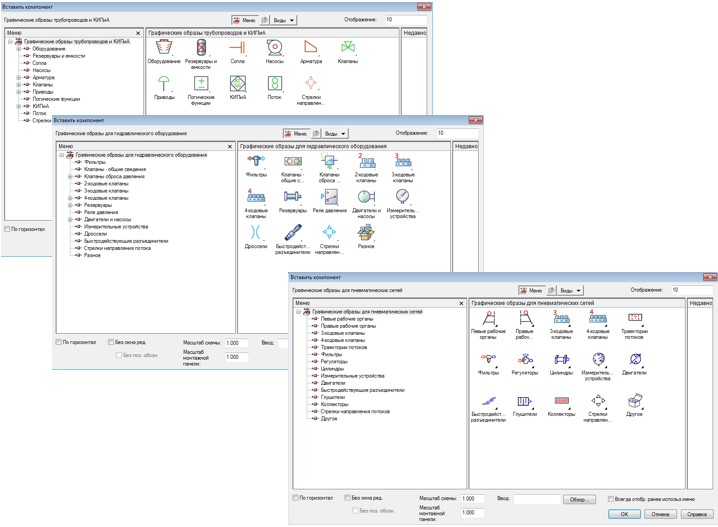The height and width of the screenshot is (527, 718).
Task: Open Резервуары icon in the hydraulic window
Action: [293, 197]
